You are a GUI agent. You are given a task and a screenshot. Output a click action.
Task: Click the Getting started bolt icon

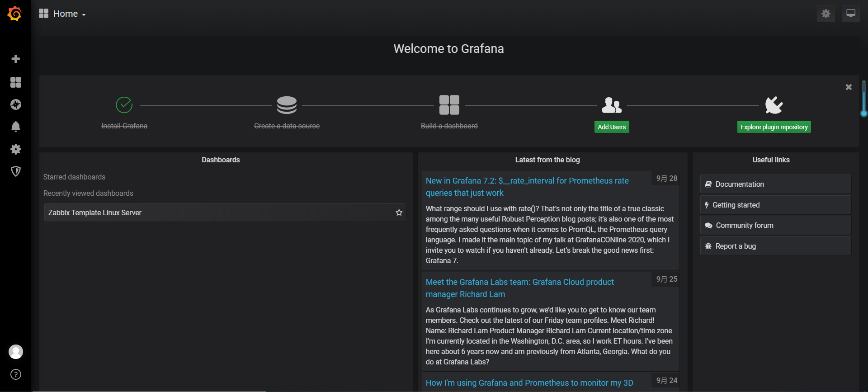(707, 205)
